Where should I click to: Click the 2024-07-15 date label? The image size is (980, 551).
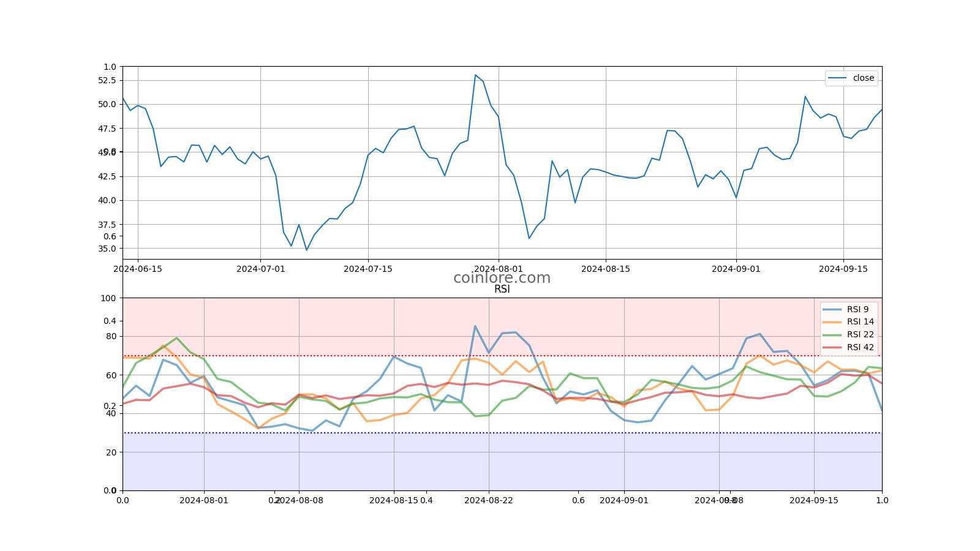pos(368,269)
